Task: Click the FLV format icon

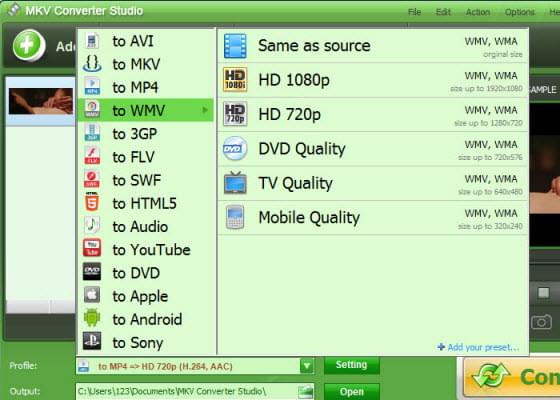Action: (92, 156)
